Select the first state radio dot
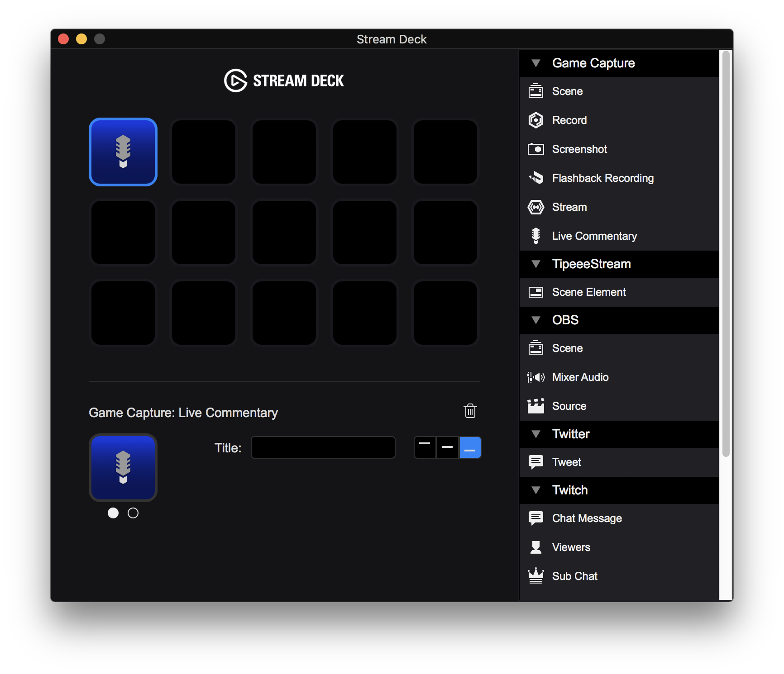The image size is (784, 674). [113, 513]
